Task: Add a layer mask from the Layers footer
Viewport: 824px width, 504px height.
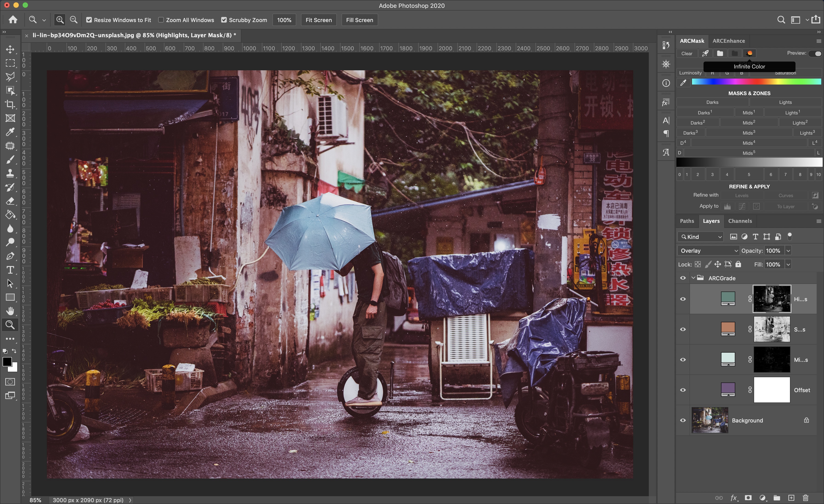Action: click(748, 498)
